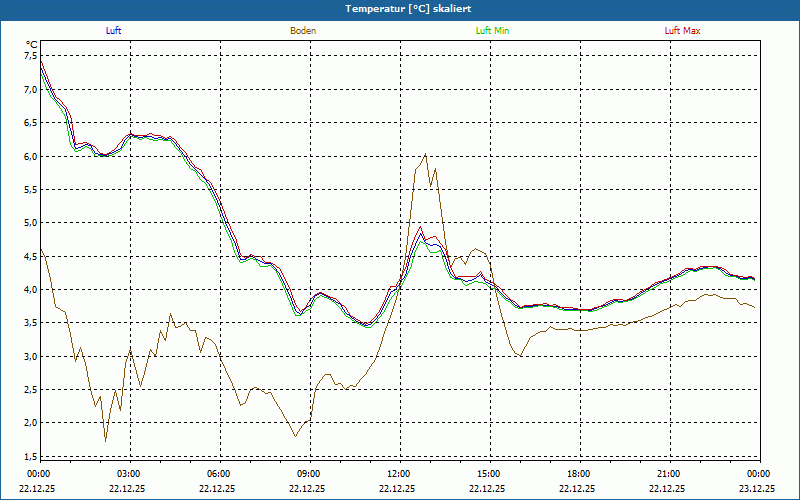This screenshot has height=500, width=800.
Task: Click the 15:00 time label
Action: point(489,474)
